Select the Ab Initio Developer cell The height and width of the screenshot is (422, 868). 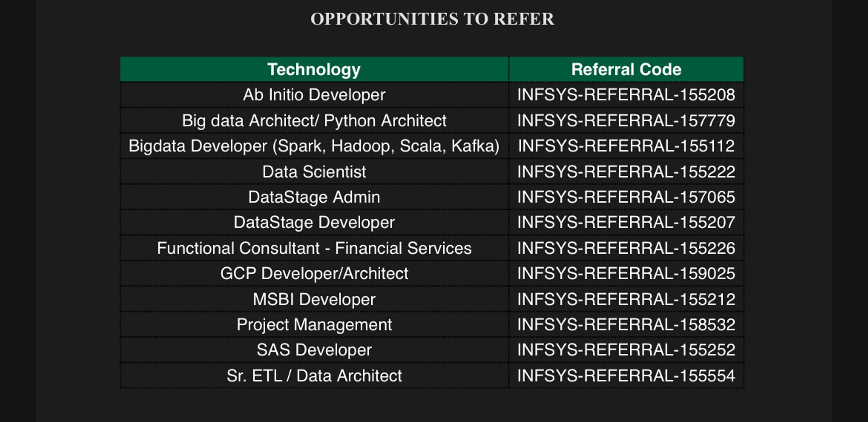(314, 94)
